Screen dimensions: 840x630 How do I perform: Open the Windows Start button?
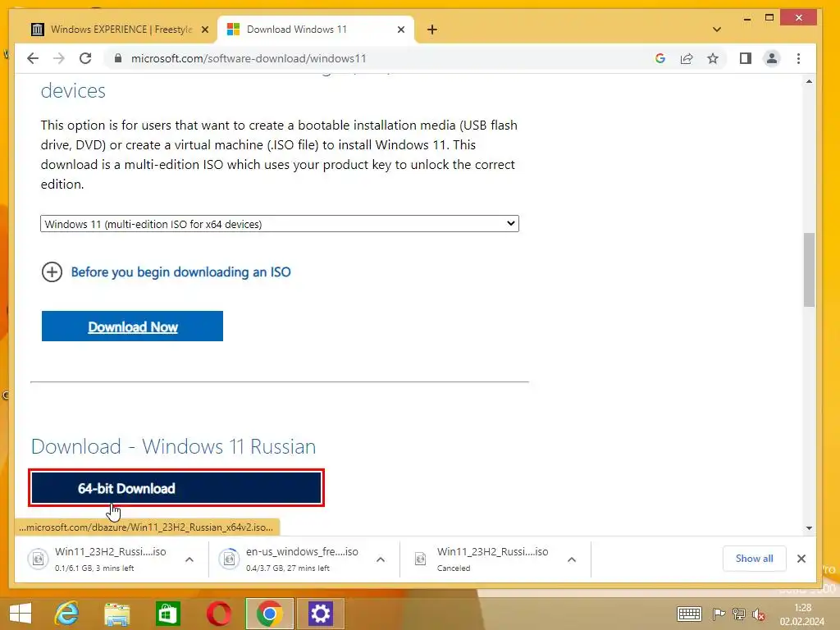pyautogui.click(x=21, y=614)
